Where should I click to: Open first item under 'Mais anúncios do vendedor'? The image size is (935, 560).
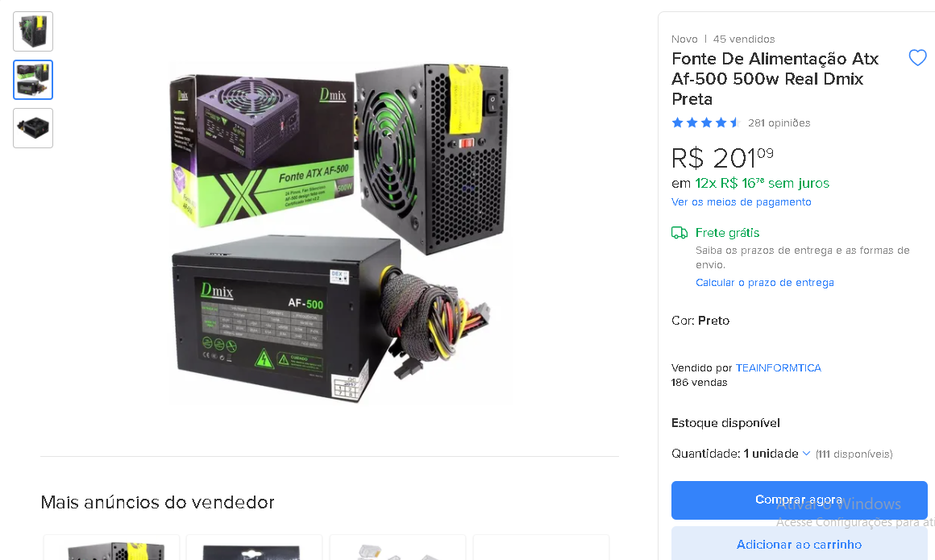point(111,547)
